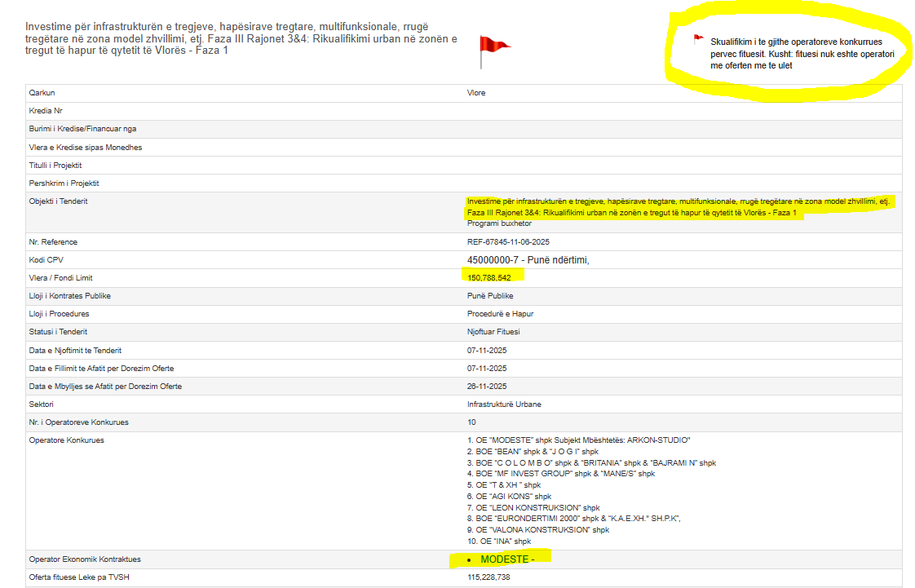Click the "Infrastrukturë Urbane" sector value

(504, 404)
